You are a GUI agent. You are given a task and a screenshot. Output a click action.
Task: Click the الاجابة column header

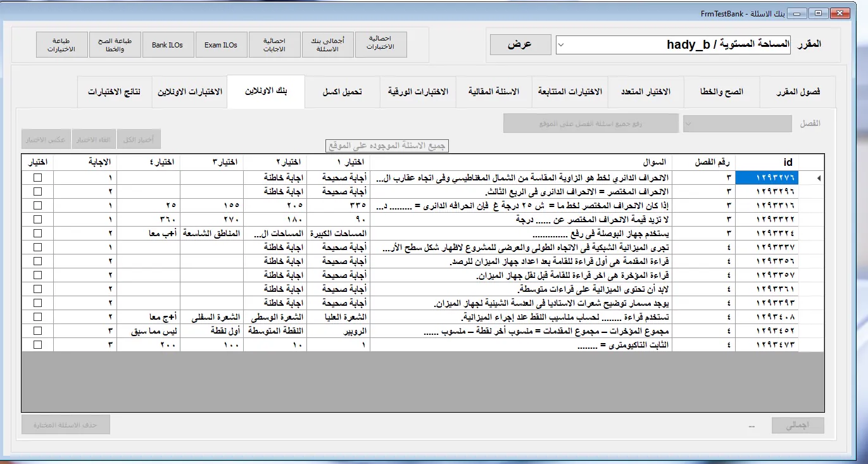coord(85,162)
